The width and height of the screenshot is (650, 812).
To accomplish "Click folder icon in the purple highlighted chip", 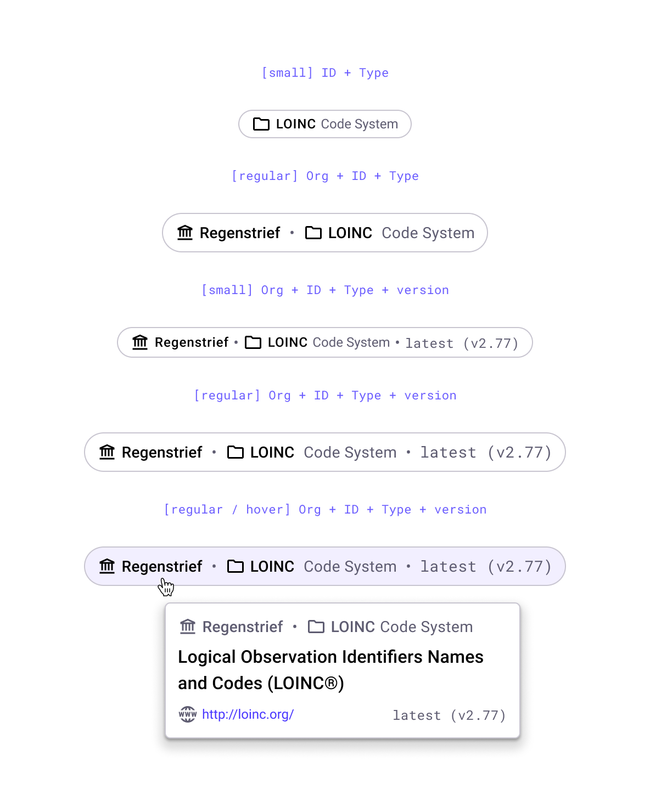I will point(236,566).
